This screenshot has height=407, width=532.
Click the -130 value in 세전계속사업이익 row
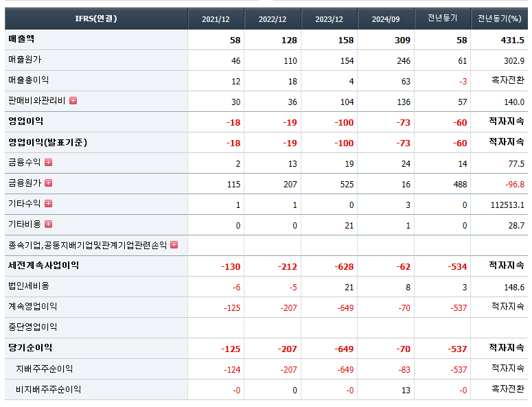point(231,267)
